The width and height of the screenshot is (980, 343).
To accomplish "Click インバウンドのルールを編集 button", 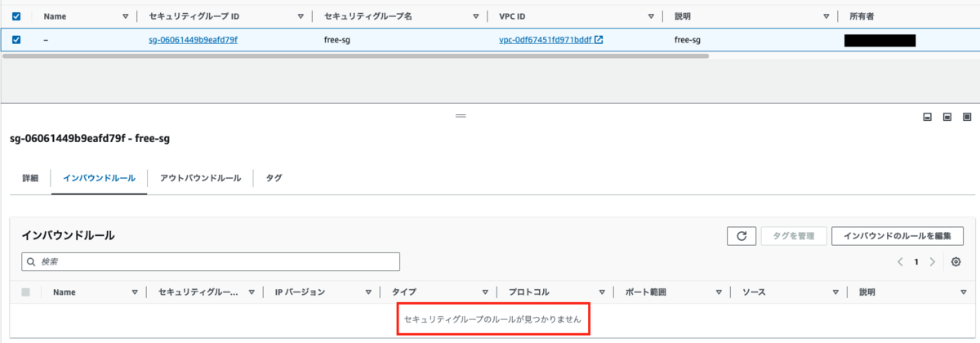I will coord(897,236).
